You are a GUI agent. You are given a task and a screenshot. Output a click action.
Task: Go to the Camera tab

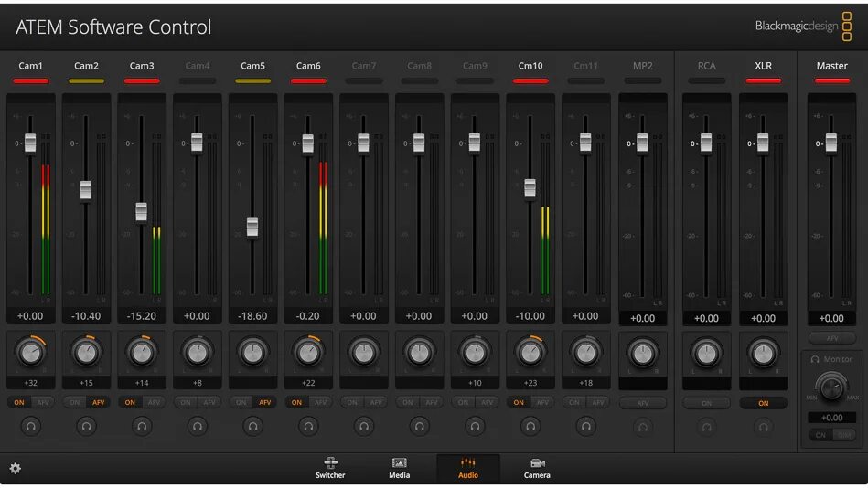coord(537,468)
